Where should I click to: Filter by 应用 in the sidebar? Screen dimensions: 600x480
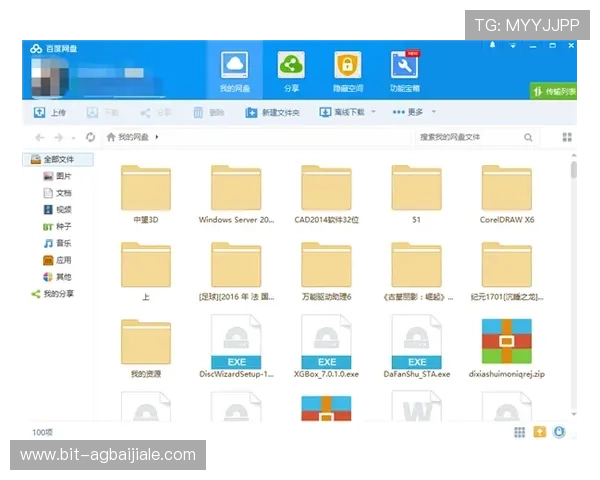point(57,260)
